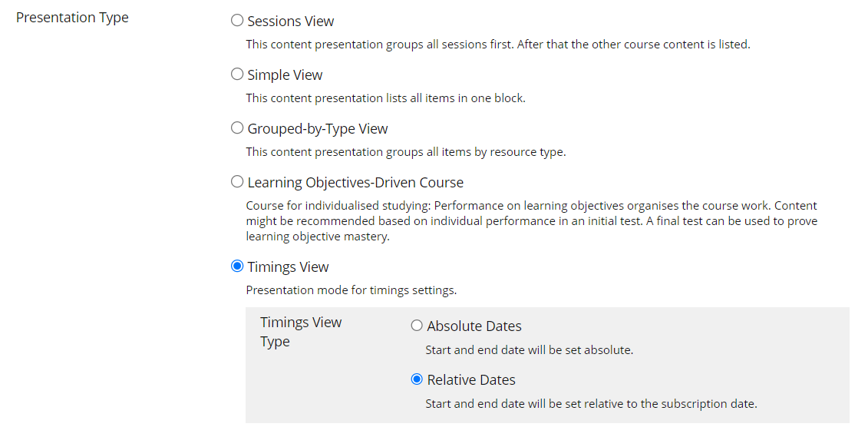The height and width of the screenshot is (437, 868).
Task: Pick the Learning Objectives-Driven Course radio button
Action: (x=237, y=182)
